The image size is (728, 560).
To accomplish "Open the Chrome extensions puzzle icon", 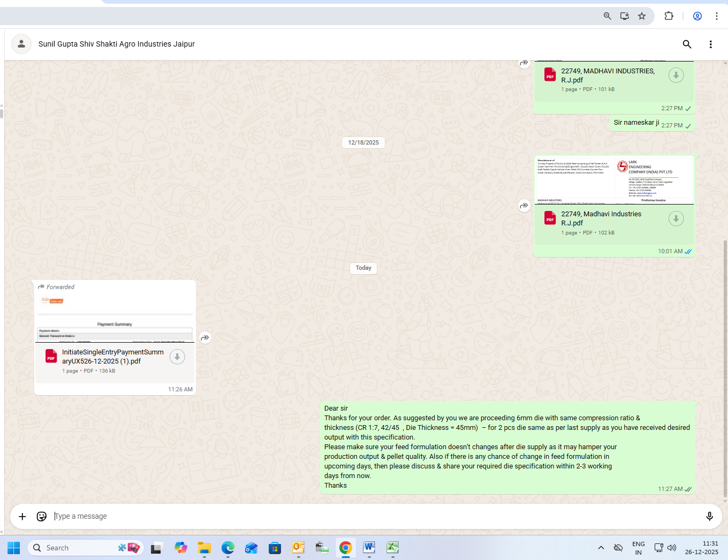I will 669,16.
